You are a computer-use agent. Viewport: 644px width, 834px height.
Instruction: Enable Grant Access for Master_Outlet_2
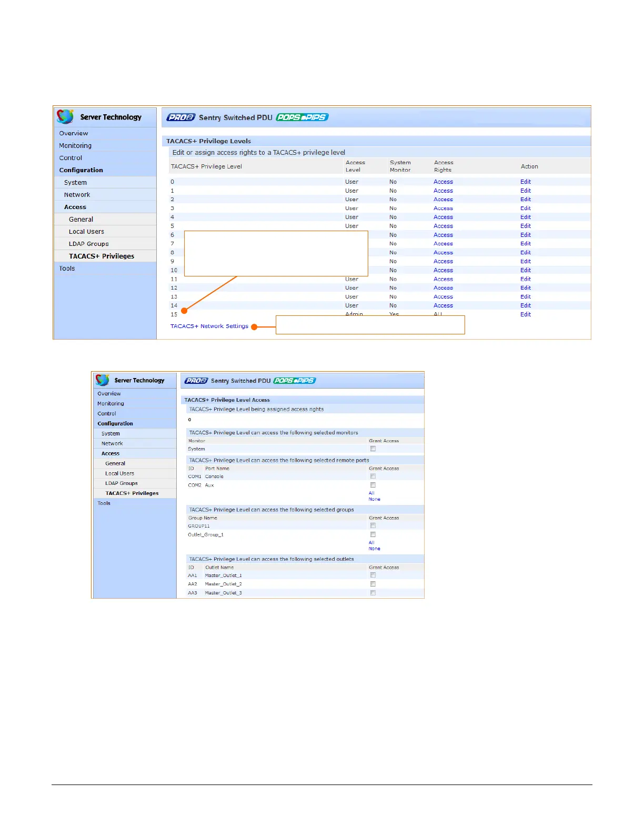coord(373,584)
